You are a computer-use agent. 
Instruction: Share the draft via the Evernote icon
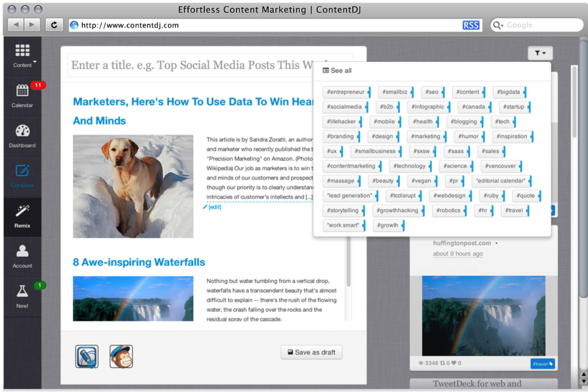(87, 356)
